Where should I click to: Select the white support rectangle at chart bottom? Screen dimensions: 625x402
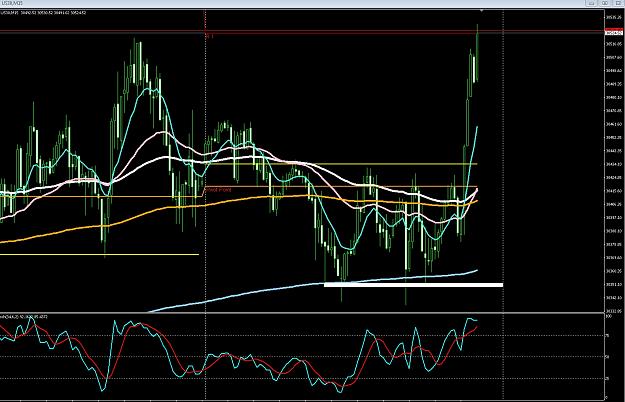(x=413, y=284)
